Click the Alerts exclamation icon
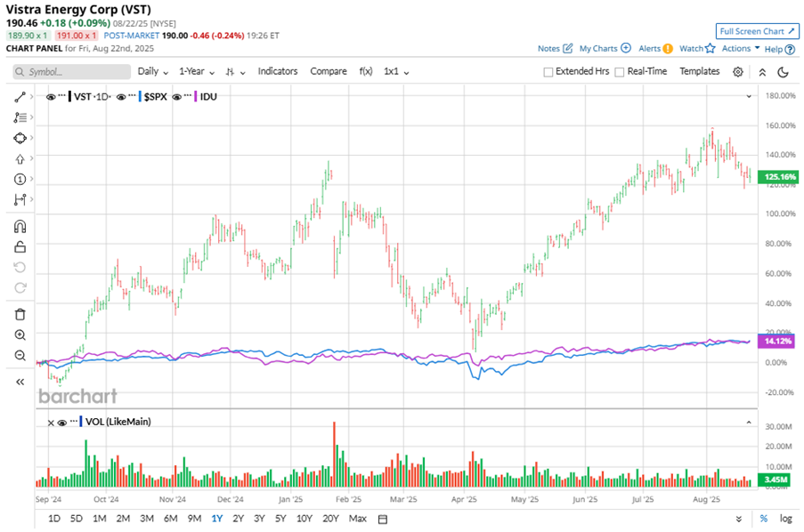The image size is (804, 532). point(668,49)
